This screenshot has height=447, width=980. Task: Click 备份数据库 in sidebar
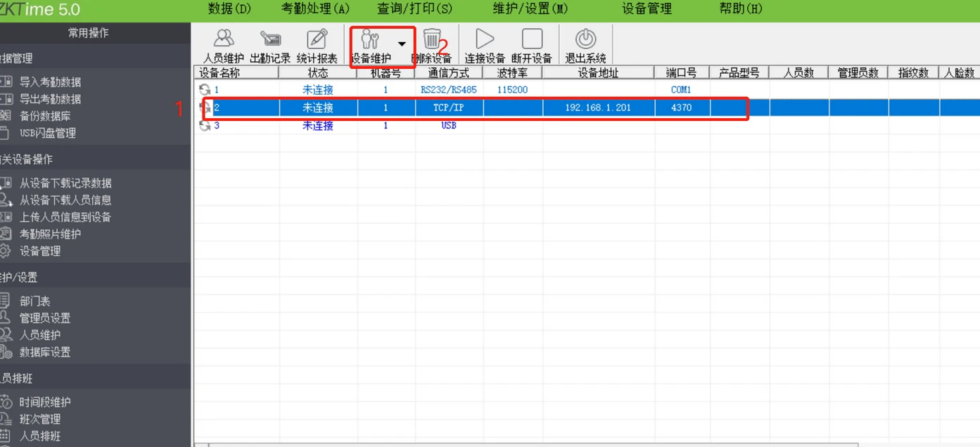[45, 116]
